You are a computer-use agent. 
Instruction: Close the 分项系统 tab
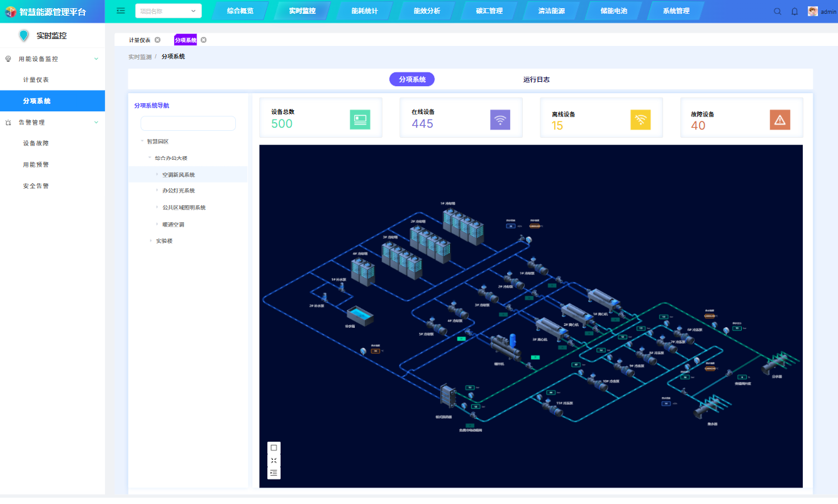tap(203, 40)
